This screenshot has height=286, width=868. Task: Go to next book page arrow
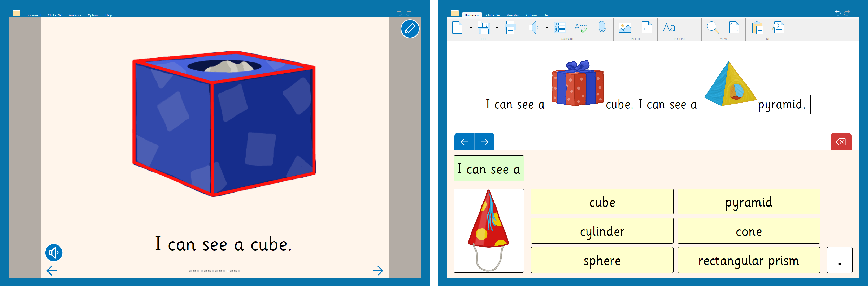pos(378,271)
